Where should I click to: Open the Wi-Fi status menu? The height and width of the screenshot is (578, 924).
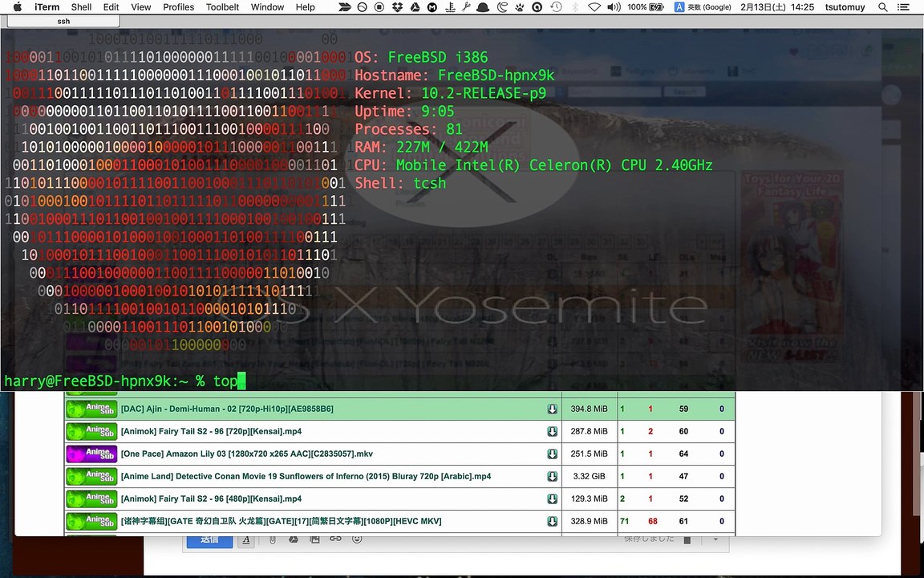coord(594,7)
